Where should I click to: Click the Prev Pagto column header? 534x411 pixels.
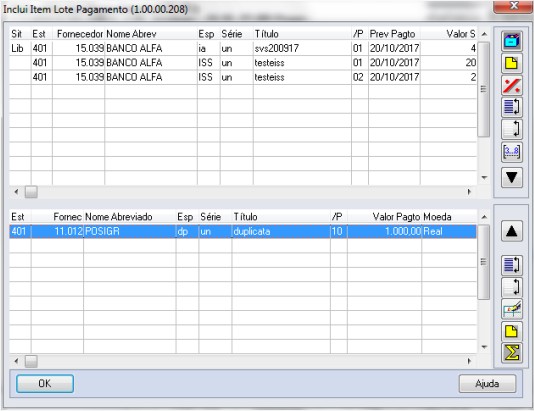coord(394,34)
